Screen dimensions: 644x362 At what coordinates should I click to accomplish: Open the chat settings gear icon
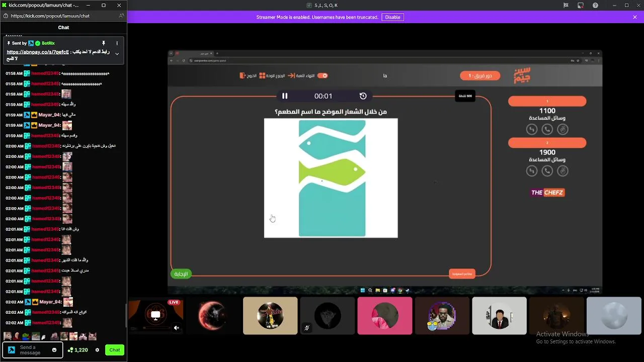97,350
